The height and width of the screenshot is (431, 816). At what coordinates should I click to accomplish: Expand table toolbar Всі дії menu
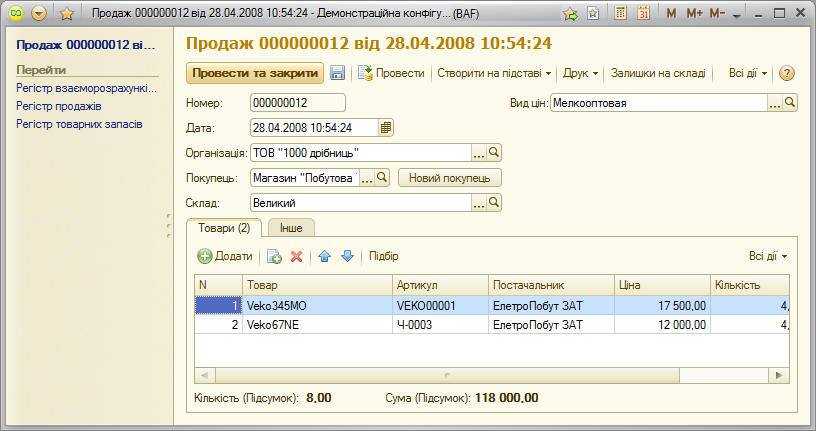[x=768, y=256]
